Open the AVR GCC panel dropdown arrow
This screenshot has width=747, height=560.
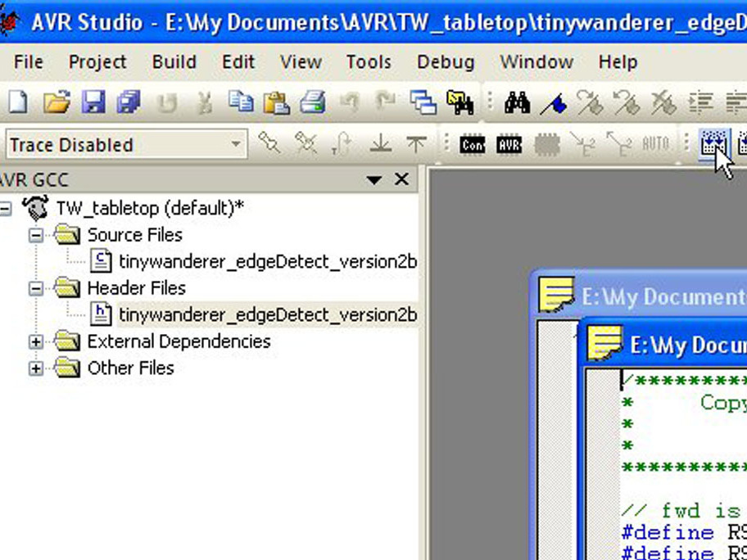click(x=374, y=180)
